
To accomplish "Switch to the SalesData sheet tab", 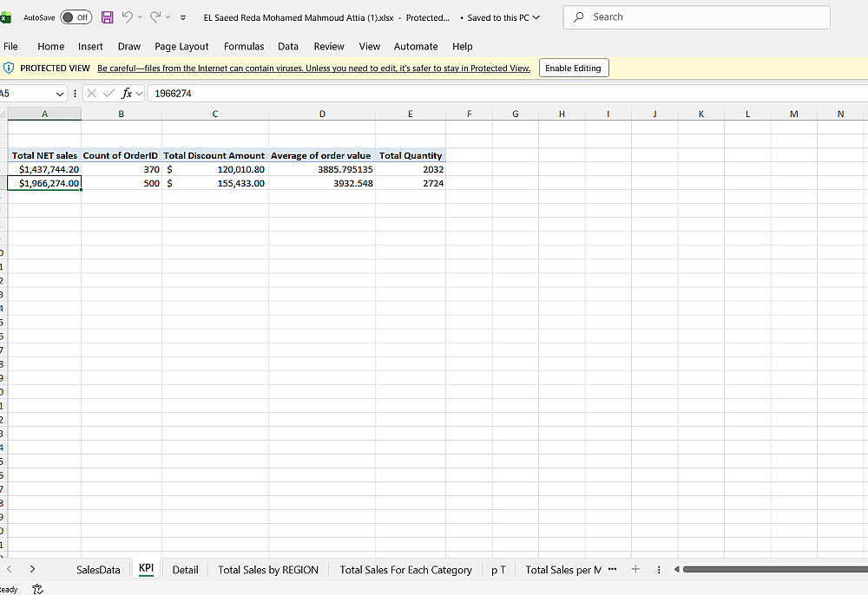I will coord(98,570).
